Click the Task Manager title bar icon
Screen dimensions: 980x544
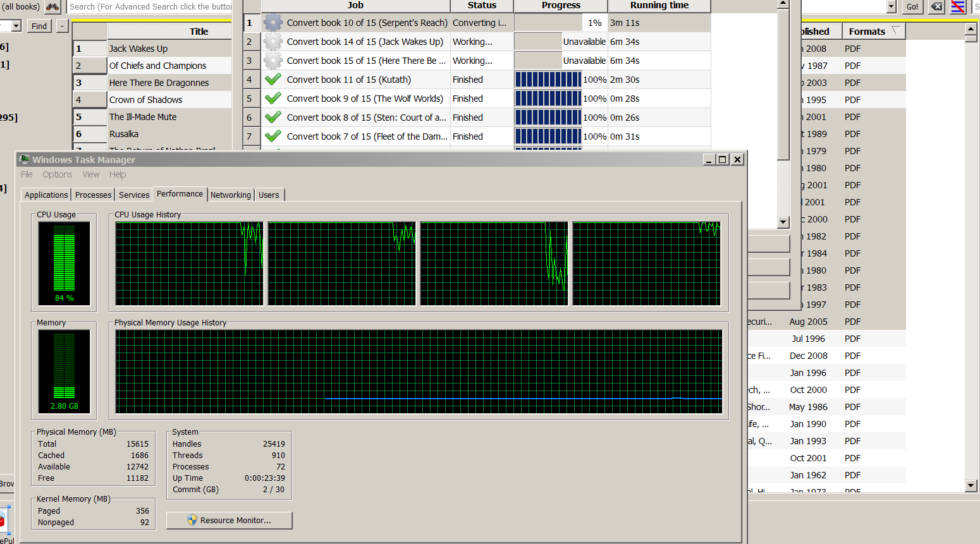25,160
